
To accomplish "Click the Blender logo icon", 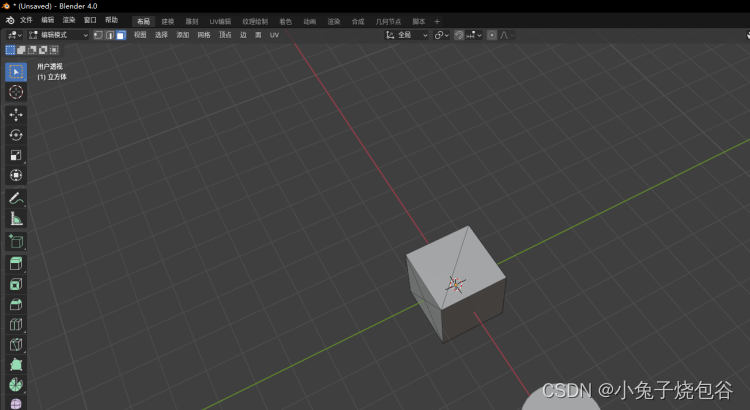I will tap(10, 20).
